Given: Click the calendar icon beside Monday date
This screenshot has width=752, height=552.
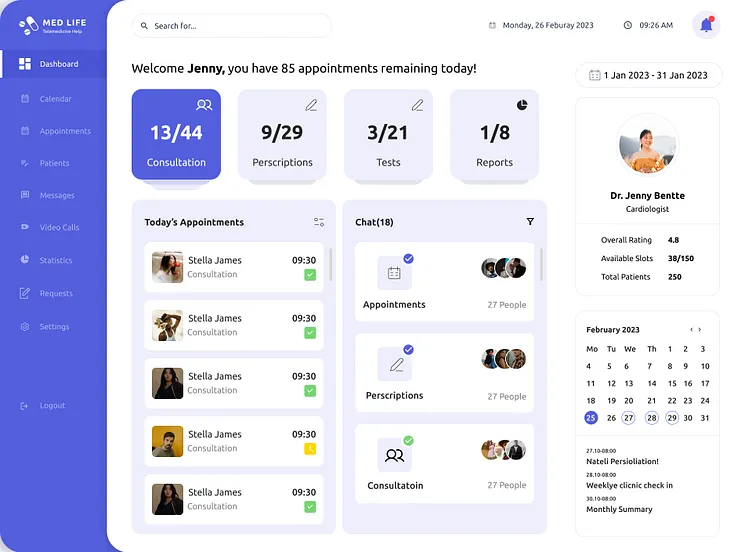Looking at the screenshot, I should [492, 25].
